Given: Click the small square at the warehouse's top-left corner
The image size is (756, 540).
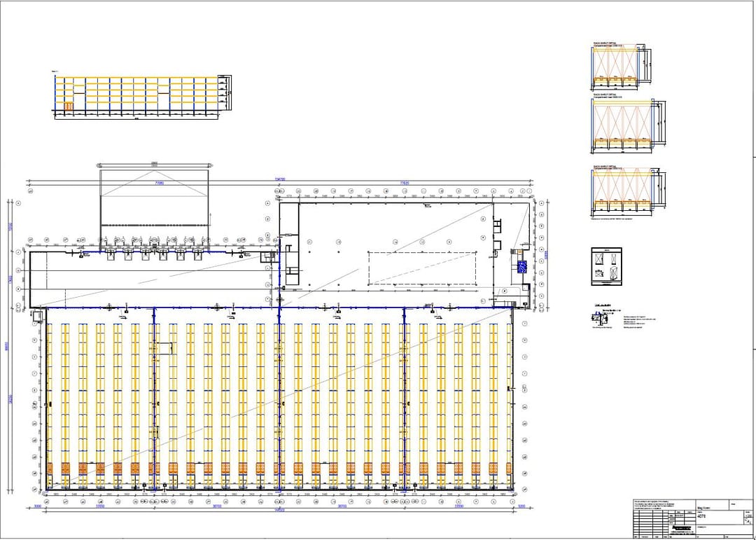Looking at the screenshot, I should point(36,316).
